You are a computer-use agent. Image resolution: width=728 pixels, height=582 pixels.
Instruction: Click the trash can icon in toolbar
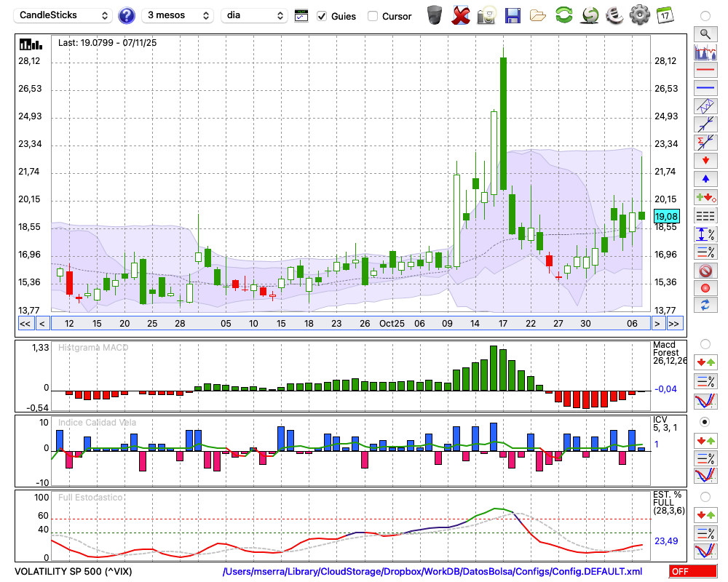(x=435, y=15)
